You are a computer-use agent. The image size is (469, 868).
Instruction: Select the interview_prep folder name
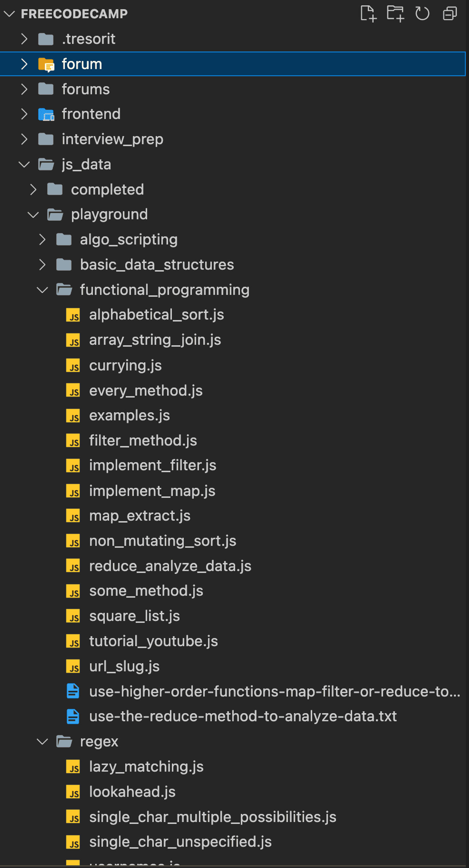(113, 139)
